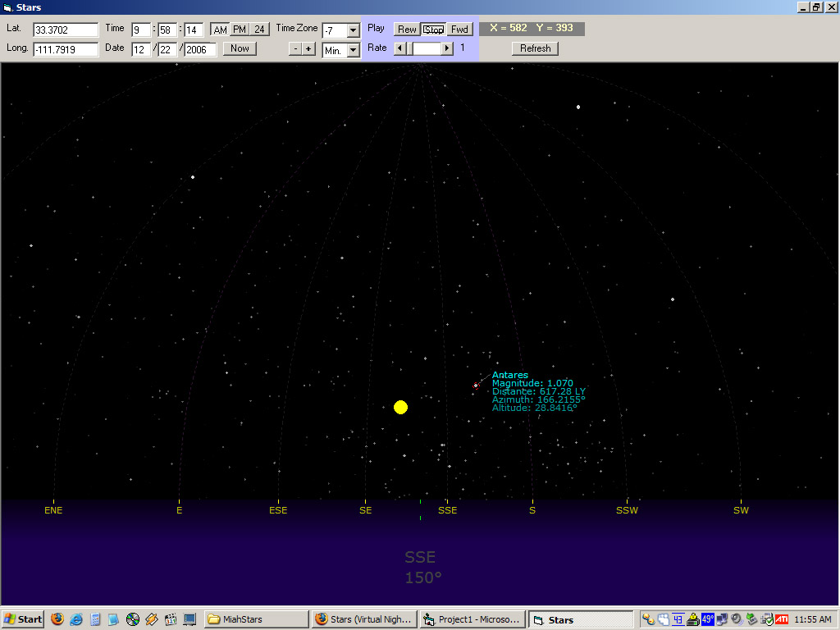
Task: Click the Firefox quick launch icon
Action: click(x=57, y=619)
